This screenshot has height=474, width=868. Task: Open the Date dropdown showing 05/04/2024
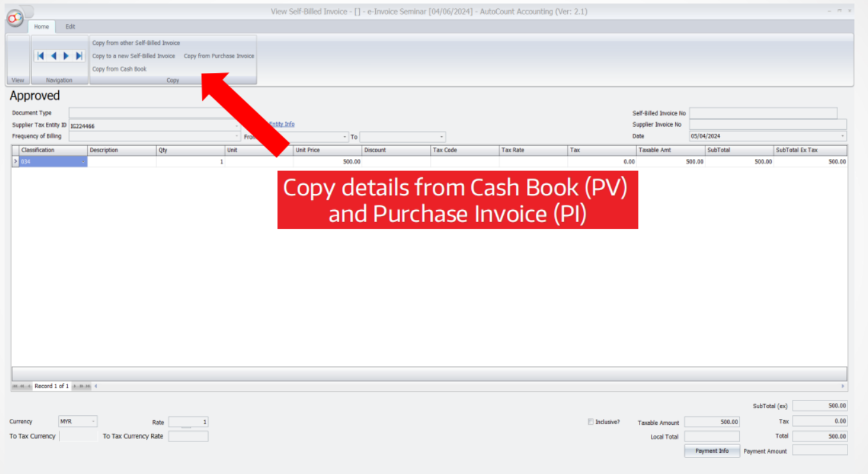pos(842,136)
